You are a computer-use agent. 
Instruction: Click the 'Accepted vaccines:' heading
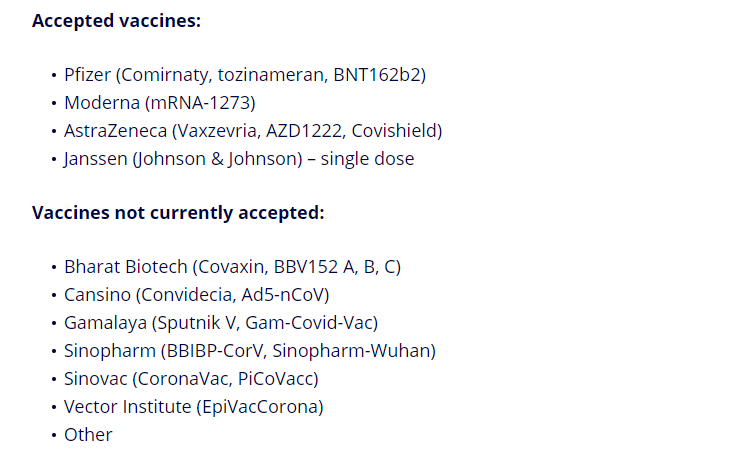pos(116,21)
